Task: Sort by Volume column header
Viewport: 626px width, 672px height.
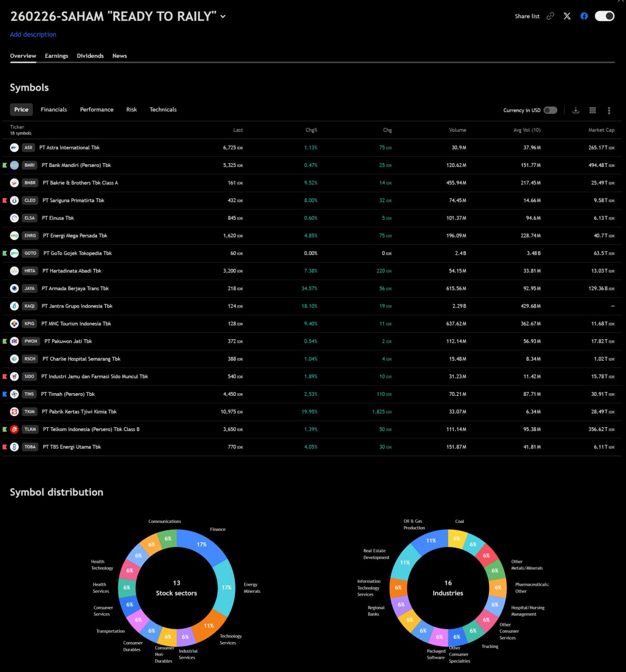Action: click(457, 130)
